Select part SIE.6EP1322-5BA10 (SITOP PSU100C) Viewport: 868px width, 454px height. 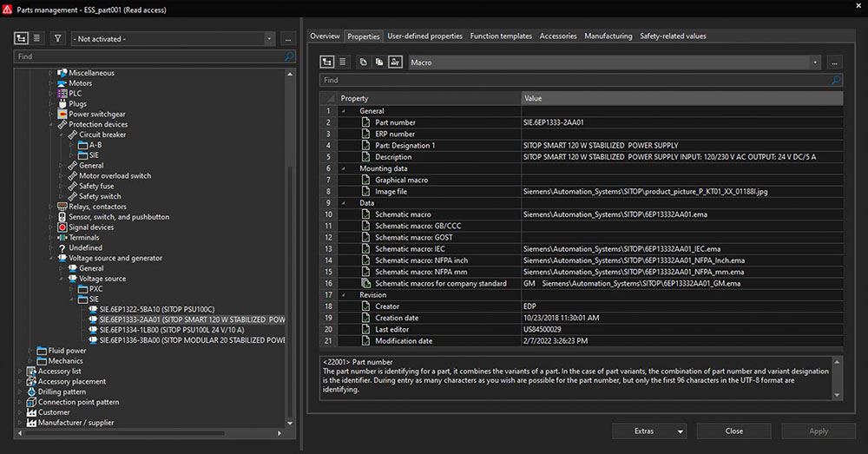tap(157, 310)
